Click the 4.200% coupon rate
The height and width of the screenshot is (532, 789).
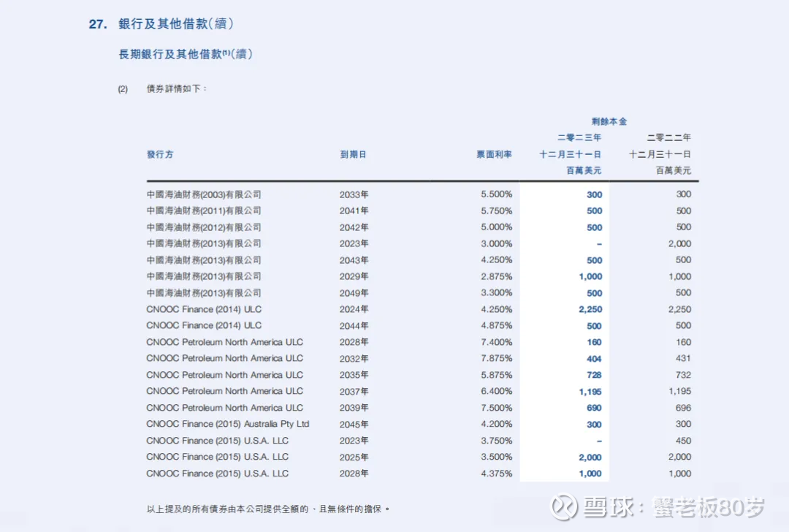click(497, 424)
